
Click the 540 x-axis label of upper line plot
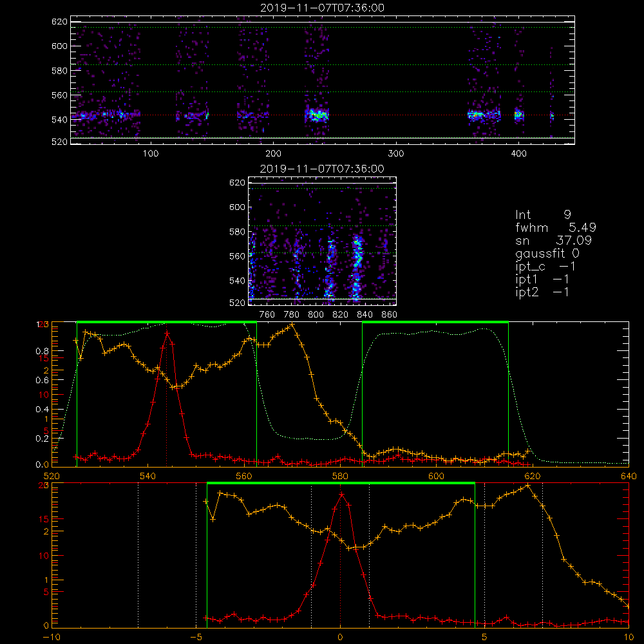147,476
